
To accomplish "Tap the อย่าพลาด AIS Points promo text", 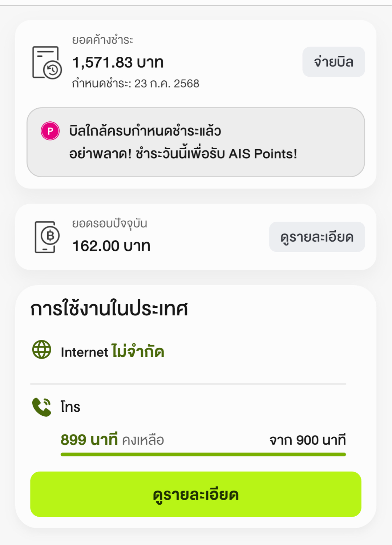I will tap(183, 154).
